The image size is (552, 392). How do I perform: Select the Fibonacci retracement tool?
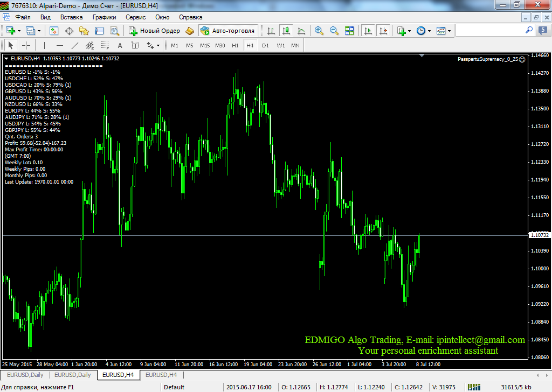pos(105,45)
